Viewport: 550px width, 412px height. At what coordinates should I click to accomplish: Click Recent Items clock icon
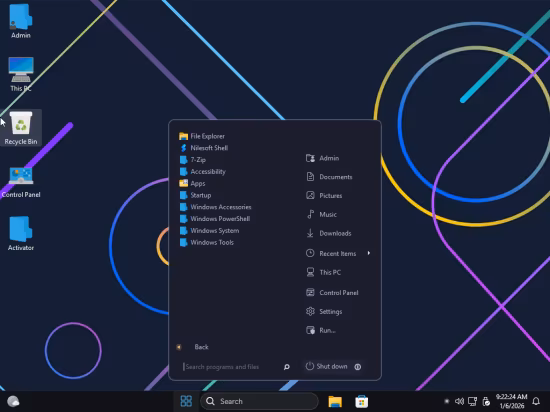[310, 253]
